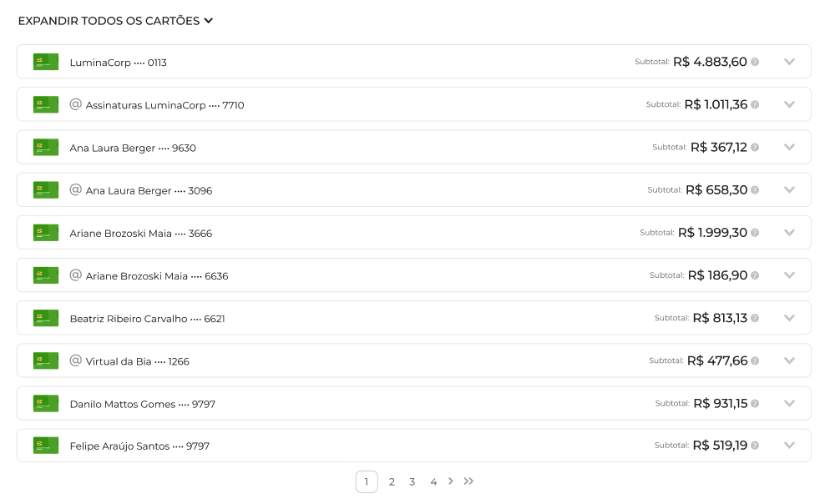Expand the Felipe Araújo Santos card chevron

(x=789, y=446)
